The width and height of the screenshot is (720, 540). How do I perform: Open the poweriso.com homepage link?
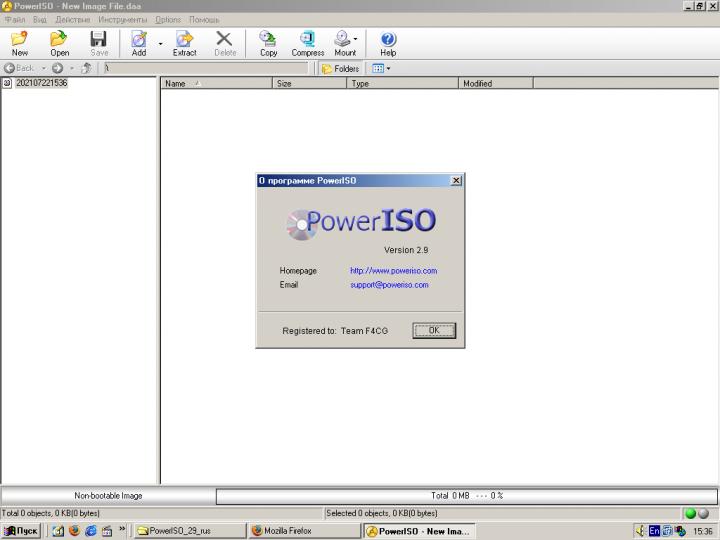(x=393, y=271)
